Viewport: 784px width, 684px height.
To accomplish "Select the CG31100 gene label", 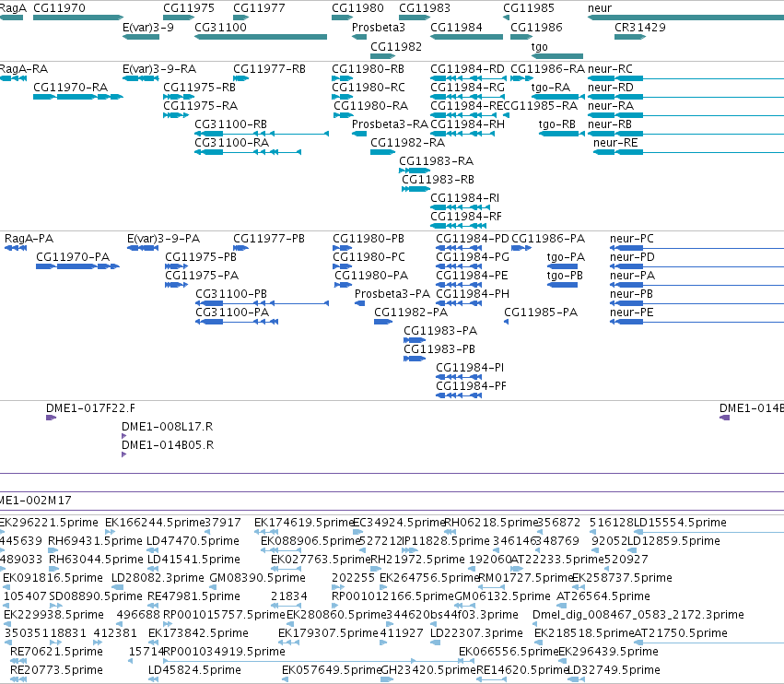I will point(220,28).
